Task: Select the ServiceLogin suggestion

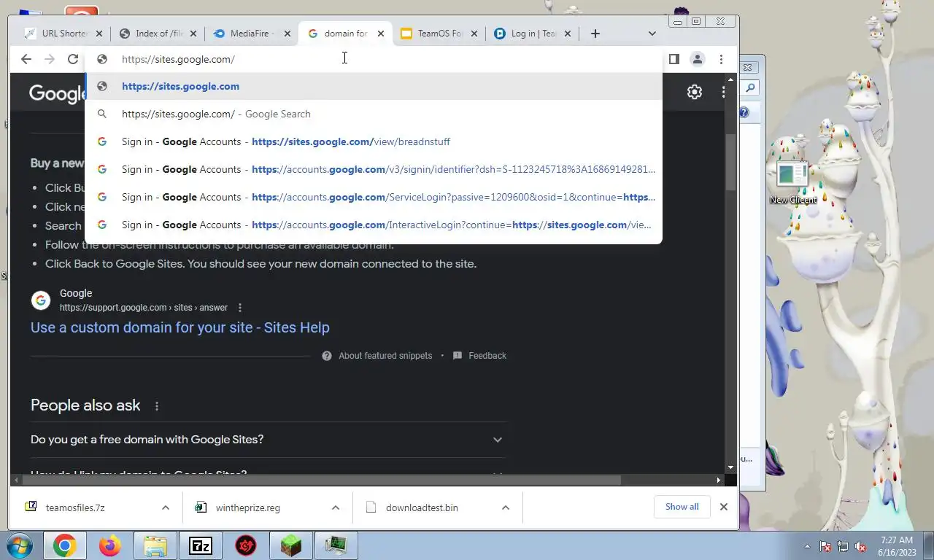Action: click(x=374, y=197)
